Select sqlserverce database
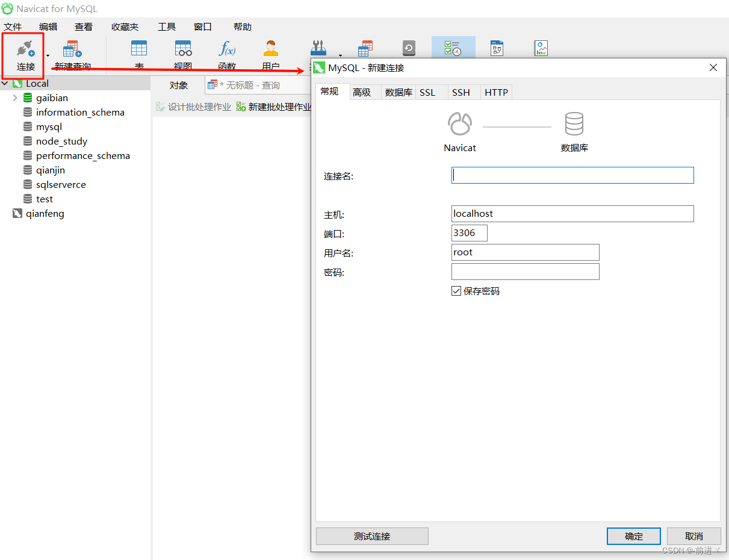 pos(61,184)
